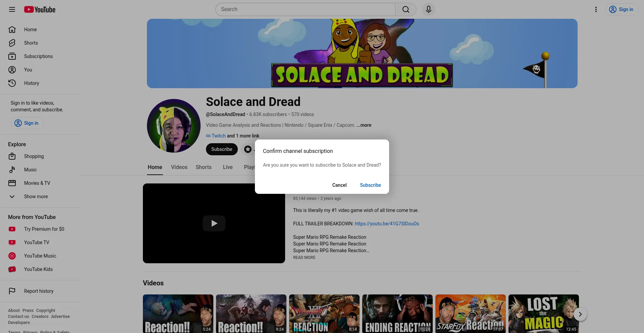
Task: Switch to the Live tab
Action: coord(228,167)
